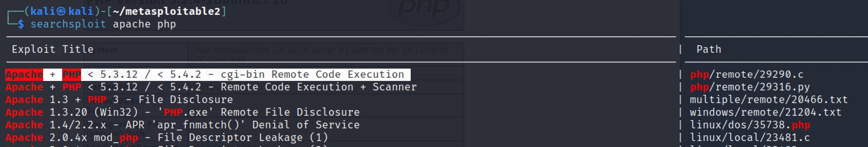Click the Kali skull symbol in the prompt
This screenshot has height=147, width=868.
point(61,11)
